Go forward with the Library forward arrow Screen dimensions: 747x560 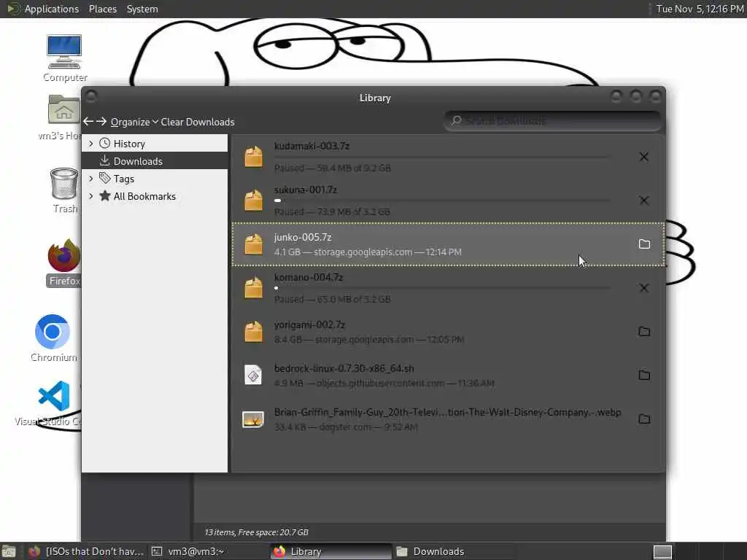point(101,122)
